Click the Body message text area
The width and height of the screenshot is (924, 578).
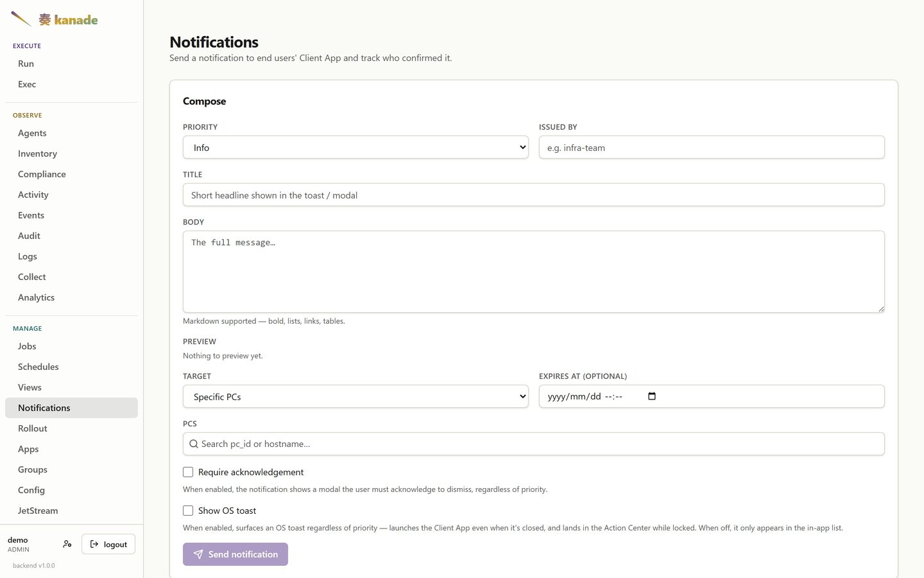tap(534, 272)
